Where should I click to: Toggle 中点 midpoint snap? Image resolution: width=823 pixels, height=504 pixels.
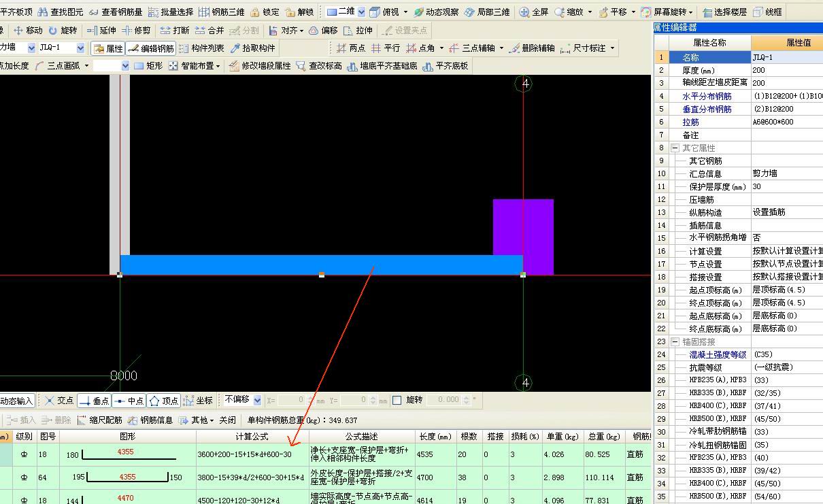click(129, 401)
